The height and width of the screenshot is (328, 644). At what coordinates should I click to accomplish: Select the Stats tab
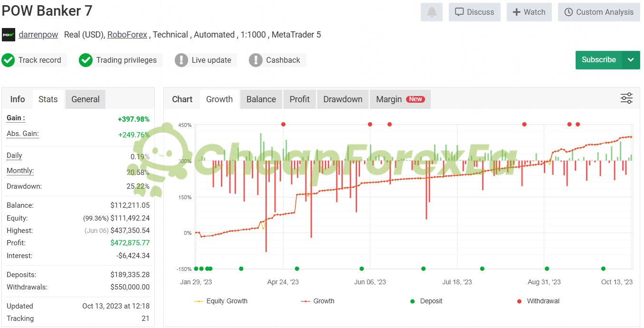tap(48, 99)
